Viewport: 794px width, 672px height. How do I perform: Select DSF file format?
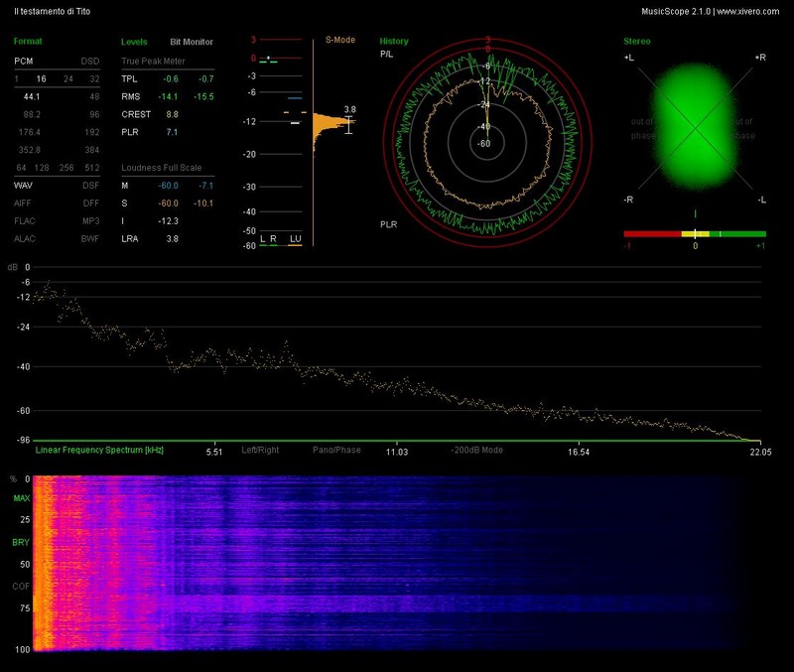click(x=91, y=186)
